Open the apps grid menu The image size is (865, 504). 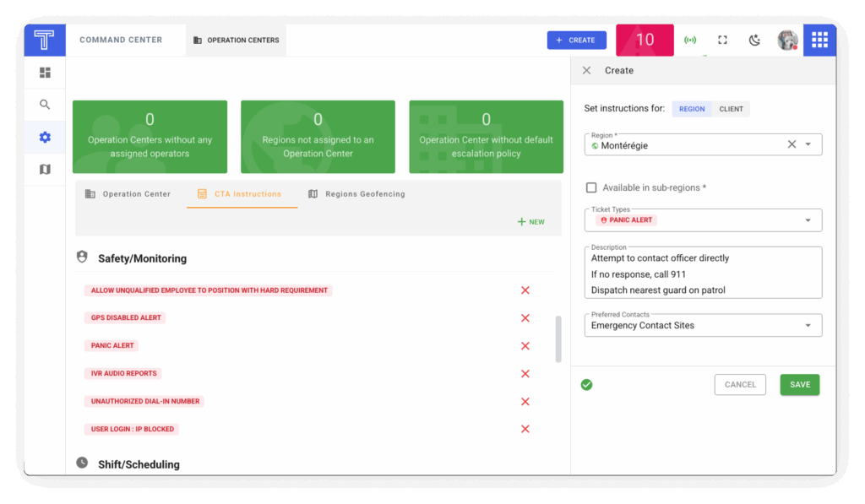[x=819, y=40]
